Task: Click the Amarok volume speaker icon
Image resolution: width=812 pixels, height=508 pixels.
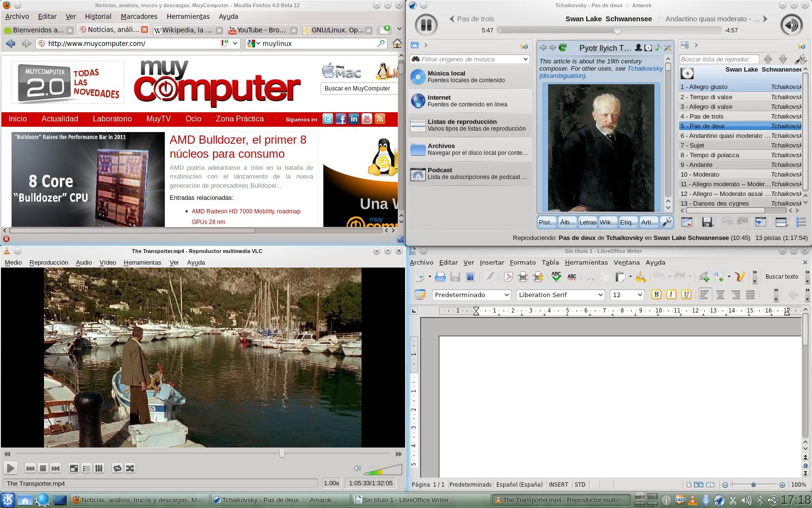Action: tap(791, 25)
